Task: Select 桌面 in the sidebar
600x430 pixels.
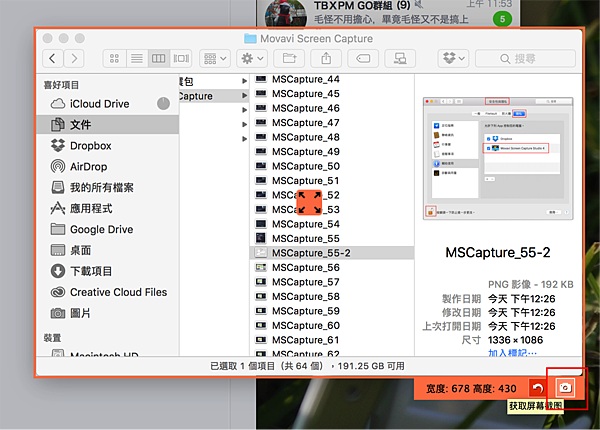Action: click(x=108, y=250)
